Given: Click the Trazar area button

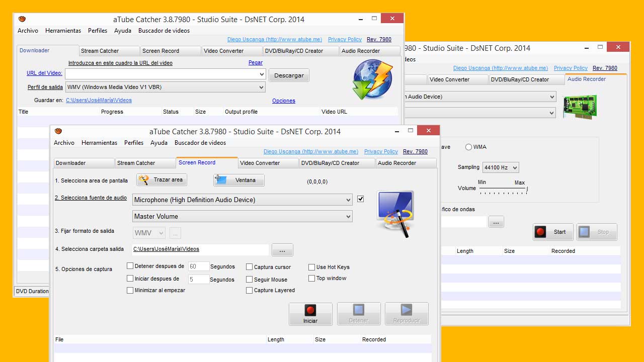Looking at the screenshot, I should (x=162, y=180).
